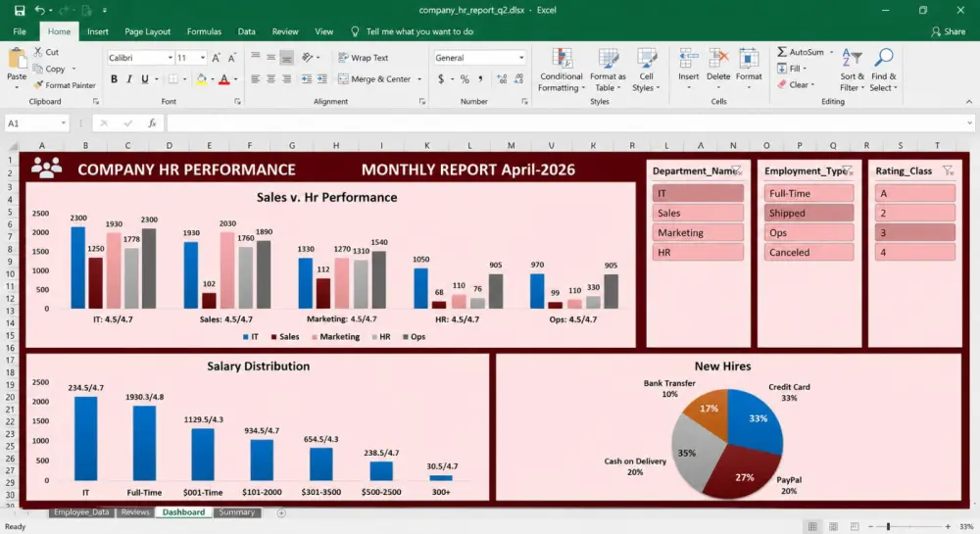
Task: Click the zoom slider handle
Action: click(888, 526)
